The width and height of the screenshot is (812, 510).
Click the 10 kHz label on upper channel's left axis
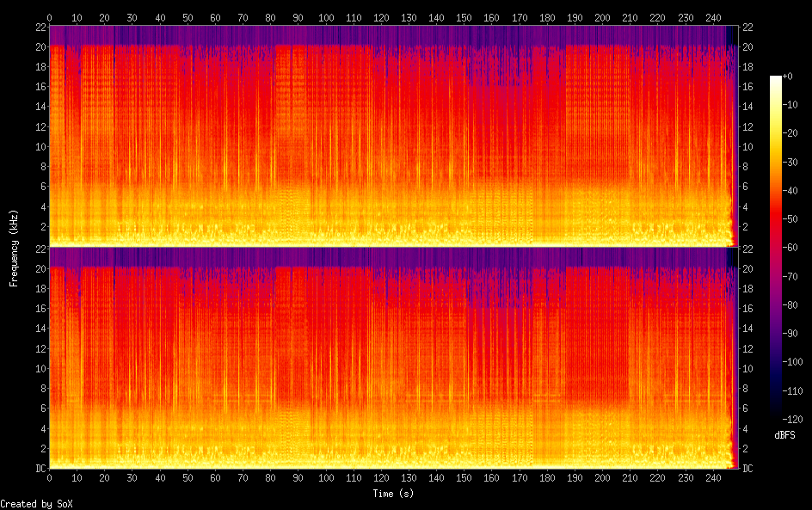tap(38, 147)
